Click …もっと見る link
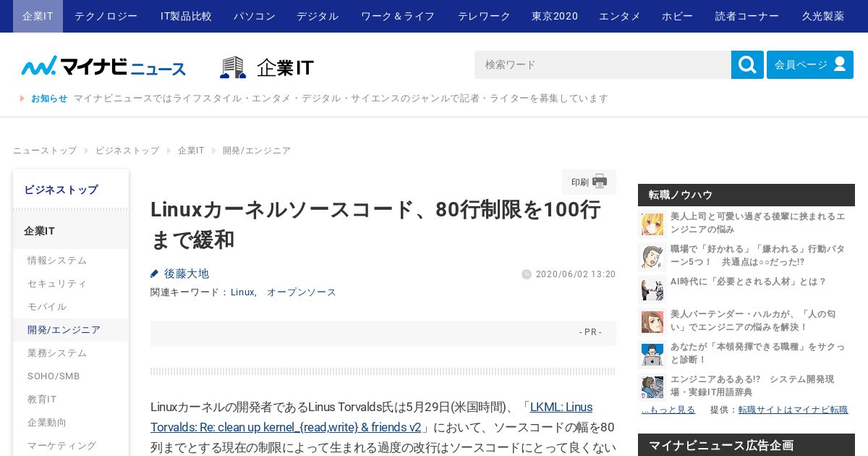The width and height of the screenshot is (868, 456). point(668,410)
